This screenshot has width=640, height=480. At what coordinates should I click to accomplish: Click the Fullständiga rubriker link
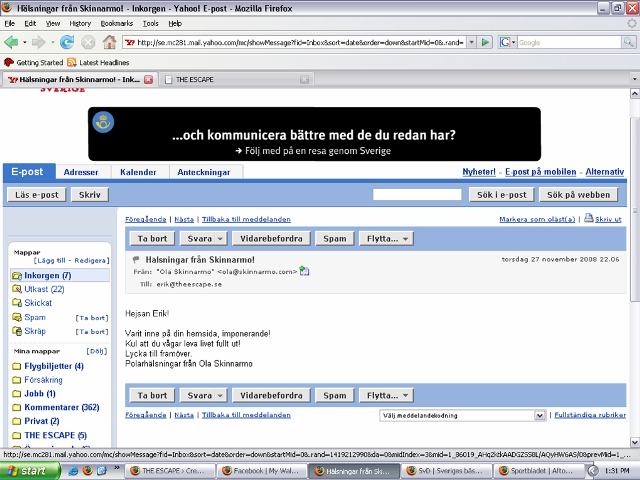pos(590,415)
